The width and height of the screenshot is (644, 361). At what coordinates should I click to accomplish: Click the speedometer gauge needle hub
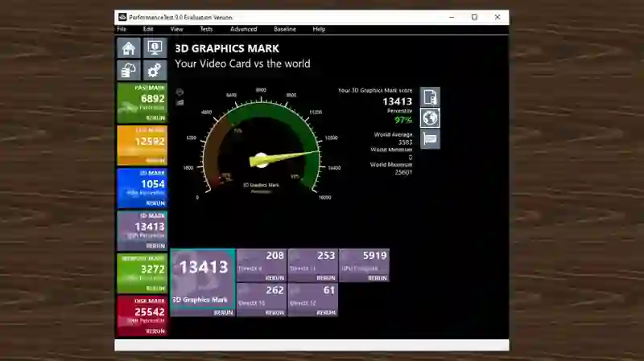pos(260,160)
